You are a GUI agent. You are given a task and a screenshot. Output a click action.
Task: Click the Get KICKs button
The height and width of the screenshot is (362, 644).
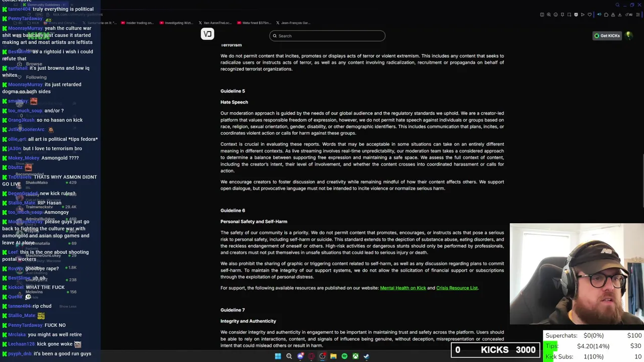pyautogui.click(x=607, y=36)
